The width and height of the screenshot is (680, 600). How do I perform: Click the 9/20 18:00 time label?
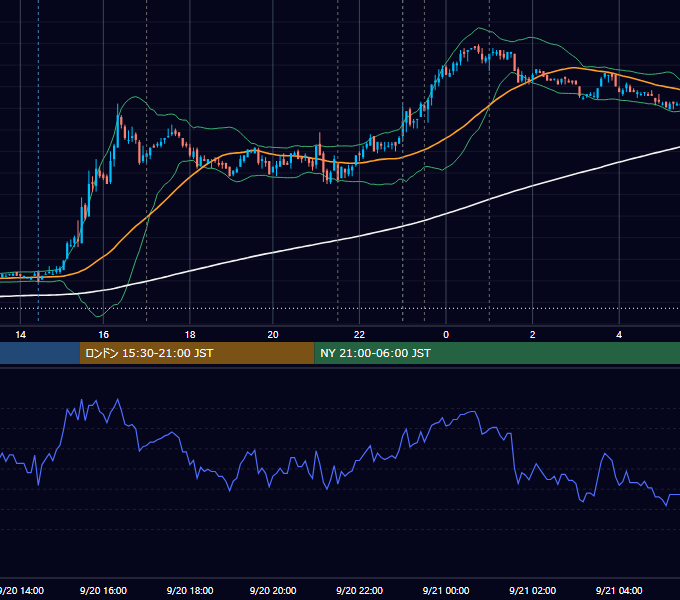pos(190,590)
